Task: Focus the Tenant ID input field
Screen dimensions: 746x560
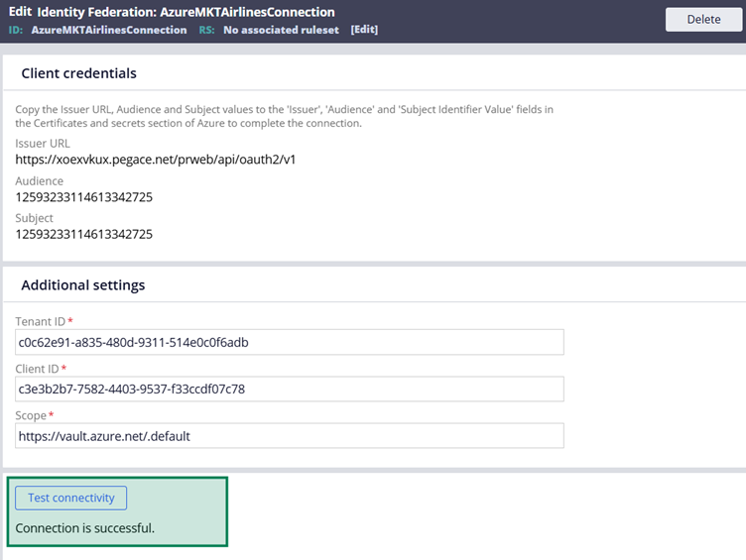Action: [x=290, y=342]
